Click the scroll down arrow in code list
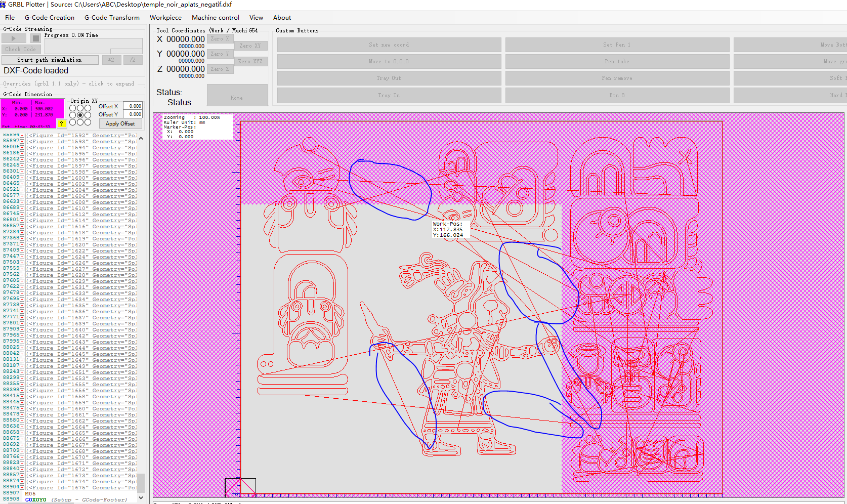The height and width of the screenshot is (504, 847). [141, 498]
